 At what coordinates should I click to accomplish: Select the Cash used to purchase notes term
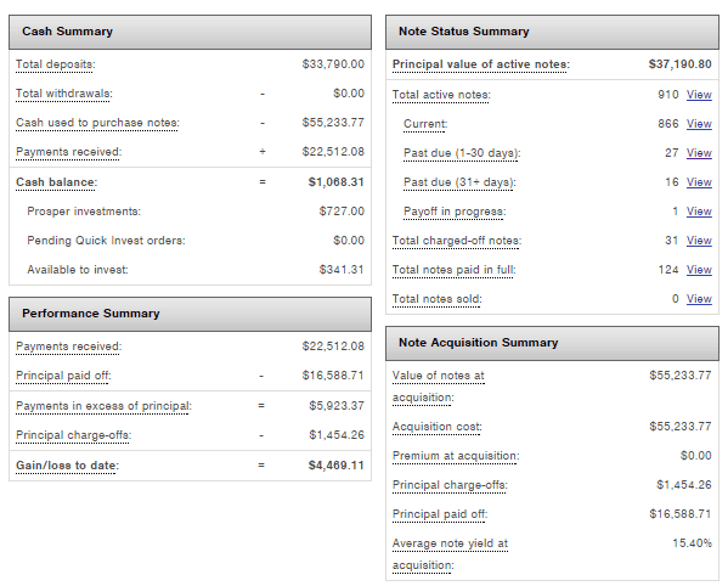pyautogui.click(x=97, y=123)
